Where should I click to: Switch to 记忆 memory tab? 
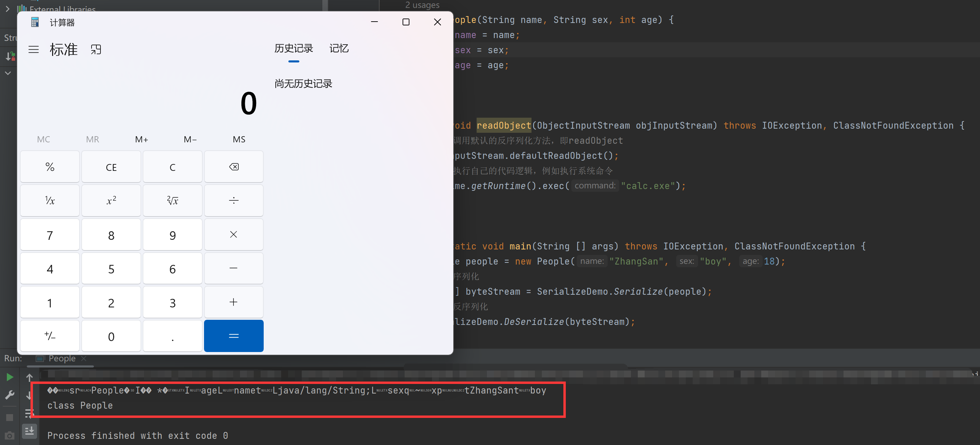pos(338,48)
